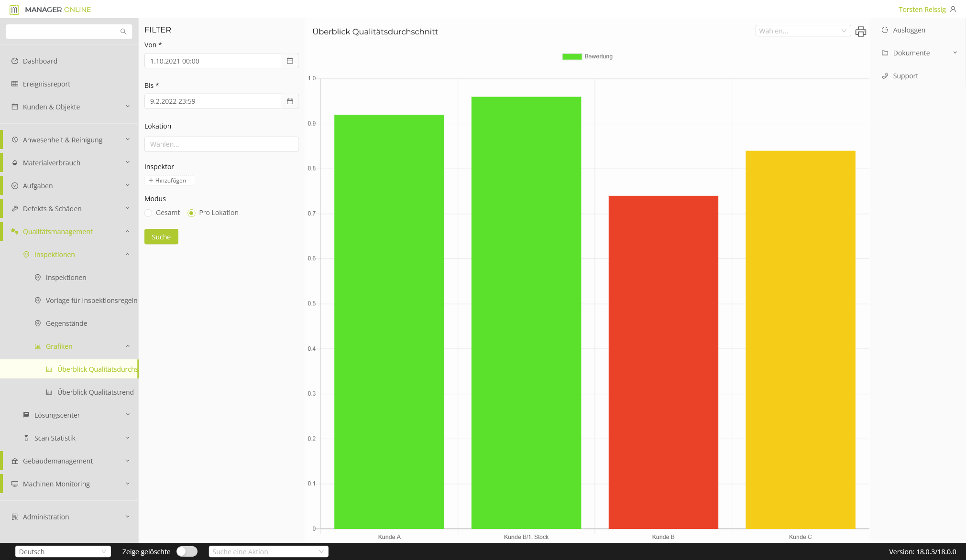Select the Pro Lokation radio button
Viewport: 966px width, 560px height.
191,213
